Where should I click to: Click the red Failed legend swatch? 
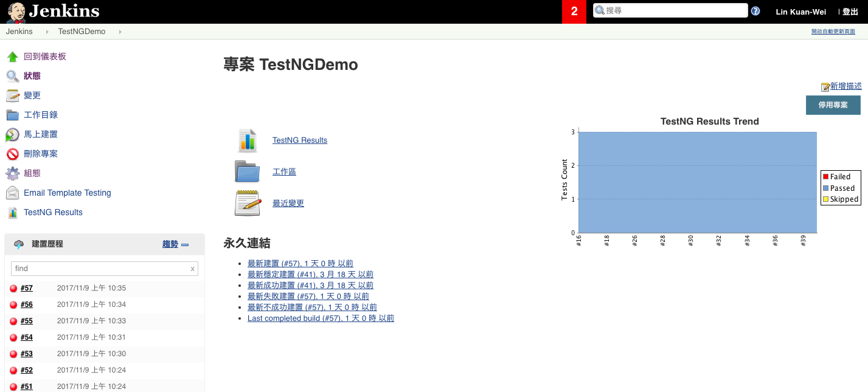[825, 177]
